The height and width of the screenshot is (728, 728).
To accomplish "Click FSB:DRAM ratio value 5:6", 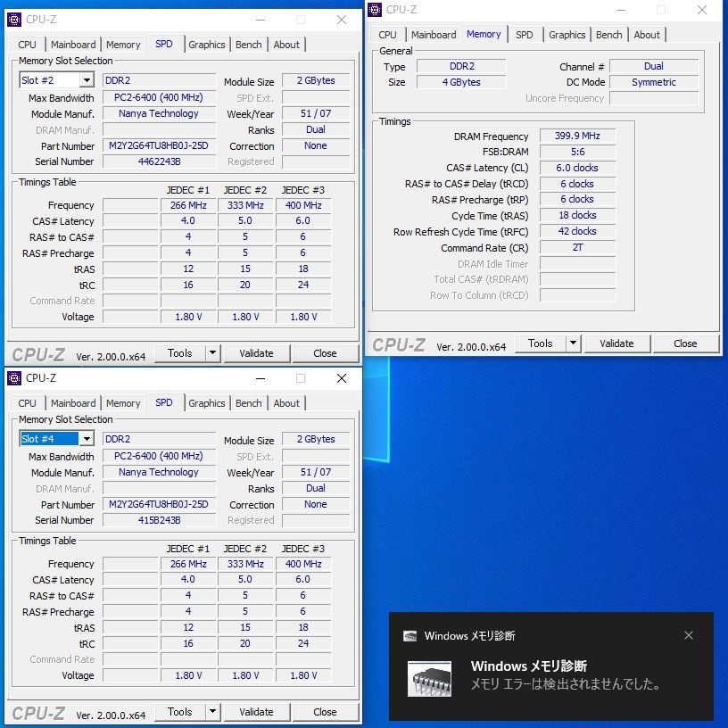I will click(x=577, y=152).
